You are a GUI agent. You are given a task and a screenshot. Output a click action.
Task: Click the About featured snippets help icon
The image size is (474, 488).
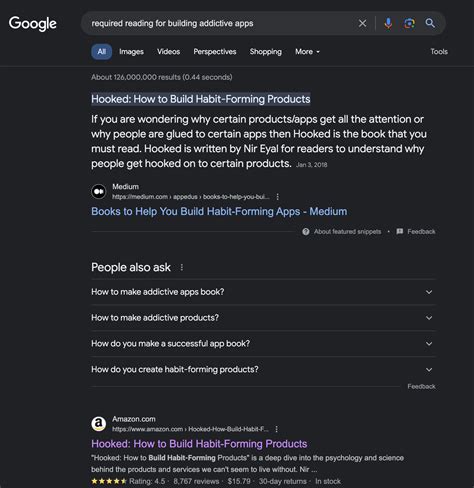coord(306,232)
